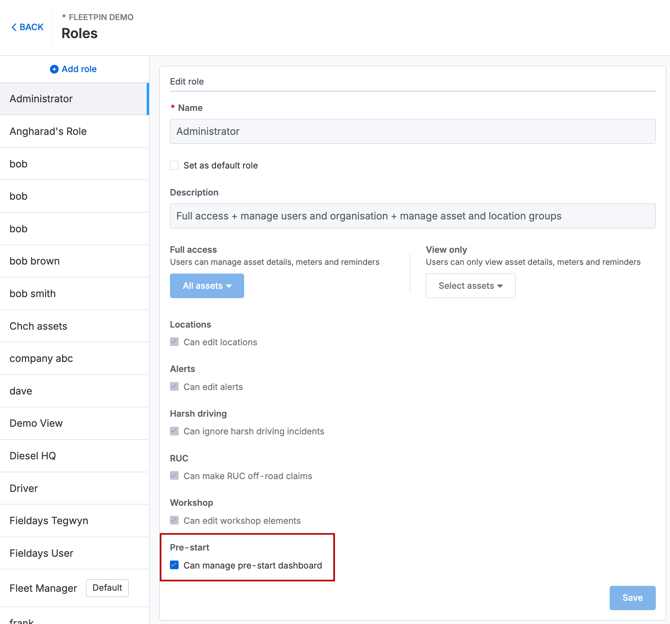Go back using the BACK link
This screenshot has height=624, width=670.
pyautogui.click(x=27, y=27)
